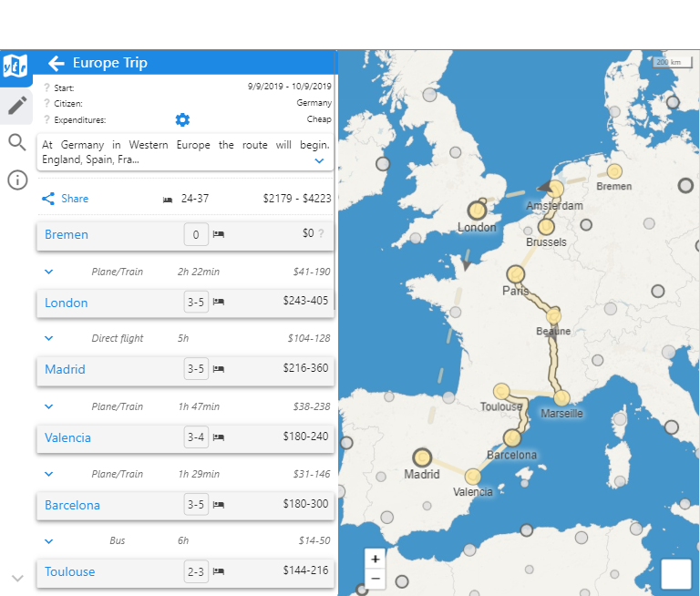Click the ytr app logo

[15, 67]
